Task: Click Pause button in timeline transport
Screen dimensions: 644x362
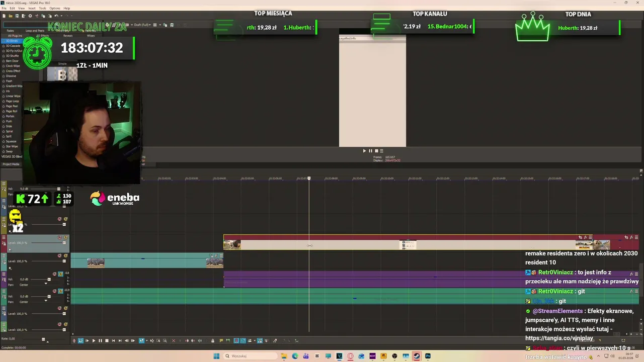Action: 100,341
